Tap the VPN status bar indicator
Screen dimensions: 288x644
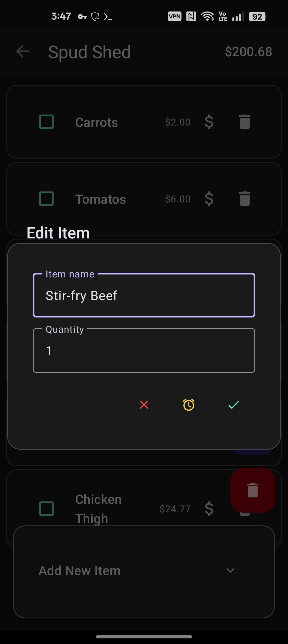click(174, 17)
